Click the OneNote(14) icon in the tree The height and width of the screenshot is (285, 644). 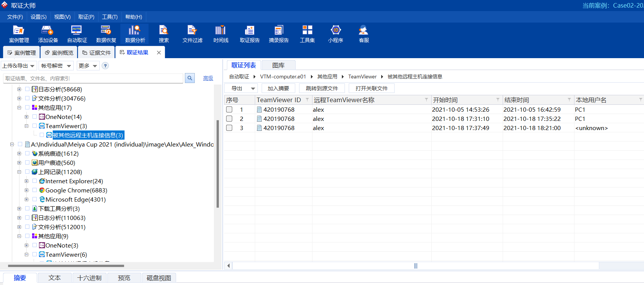click(x=42, y=117)
